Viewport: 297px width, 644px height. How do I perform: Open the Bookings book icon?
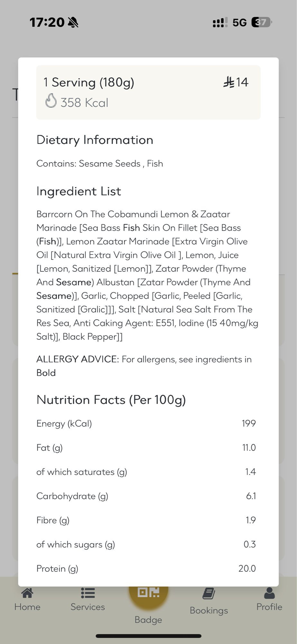209,593
